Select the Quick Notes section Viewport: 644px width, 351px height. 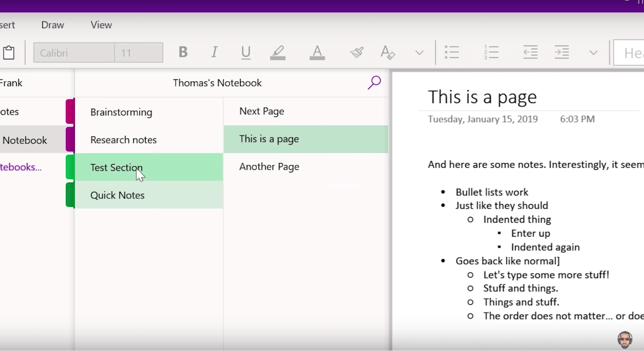coord(117,195)
